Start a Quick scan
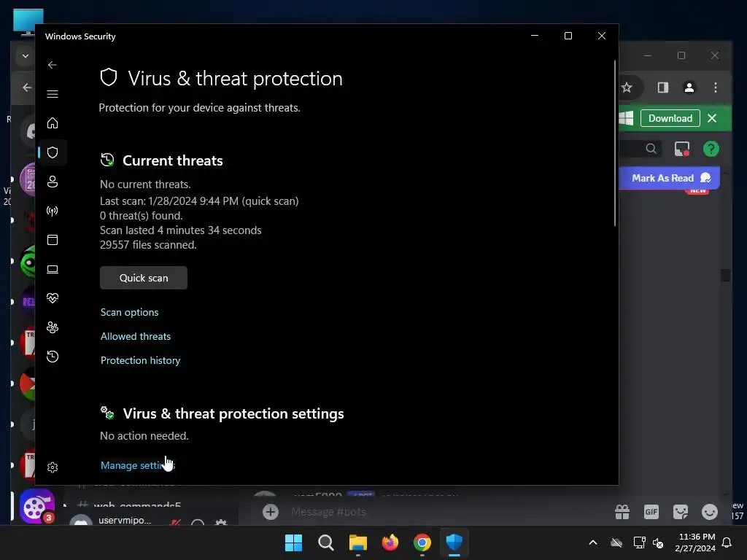The image size is (747, 560). (144, 278)
